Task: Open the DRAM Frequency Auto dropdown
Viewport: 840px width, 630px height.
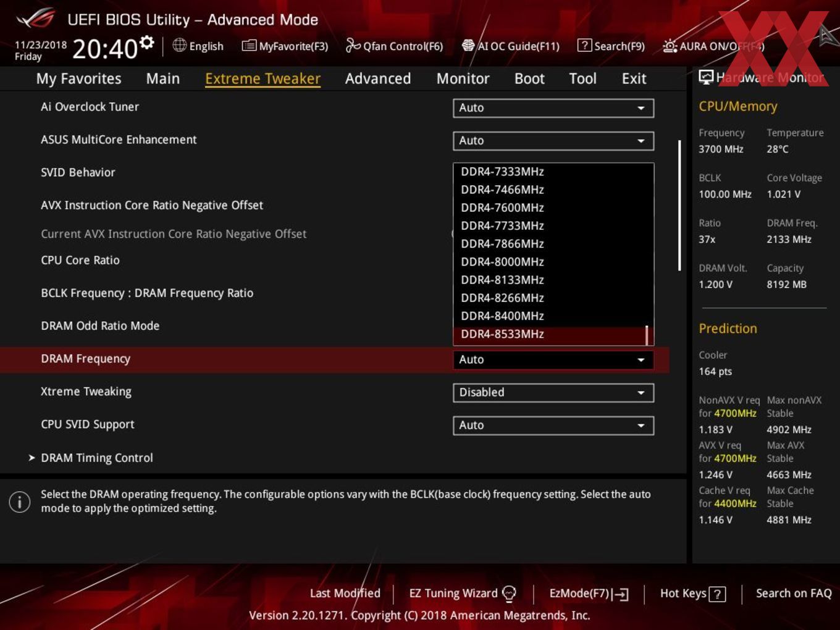Action: [553, 359]
